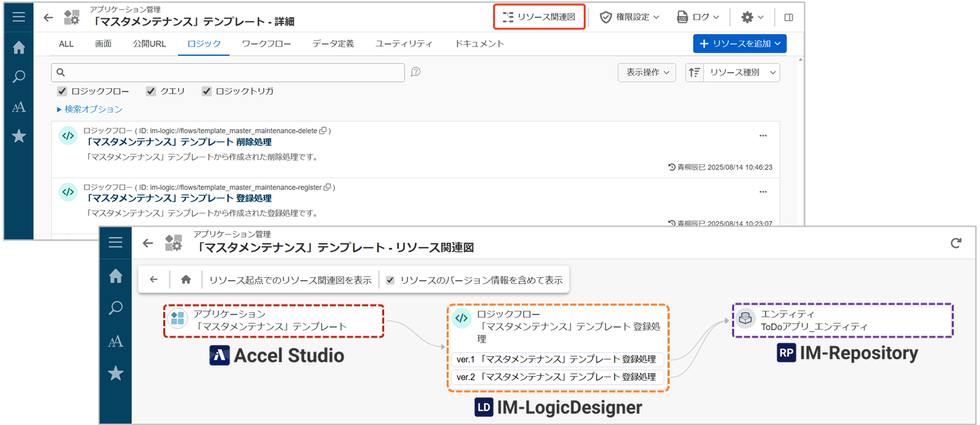Click the hamburger menu icon in top sidebar
980x425 pixels.
click(x=19, y=17)
